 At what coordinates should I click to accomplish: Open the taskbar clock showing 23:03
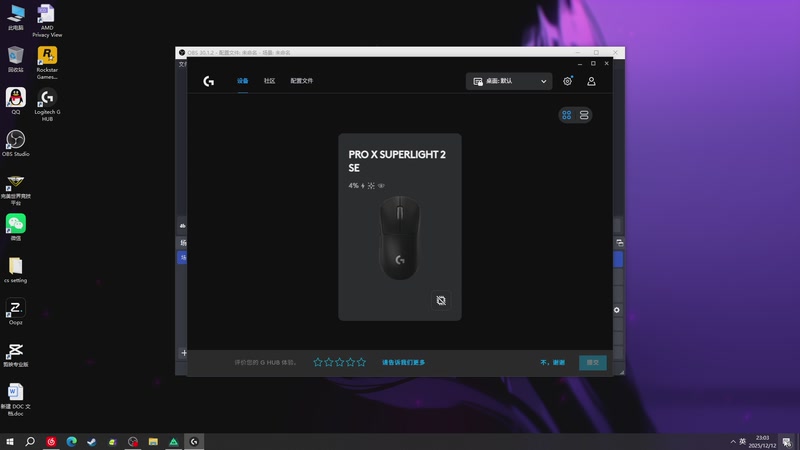pyautogui.click(x=762, y=442)
